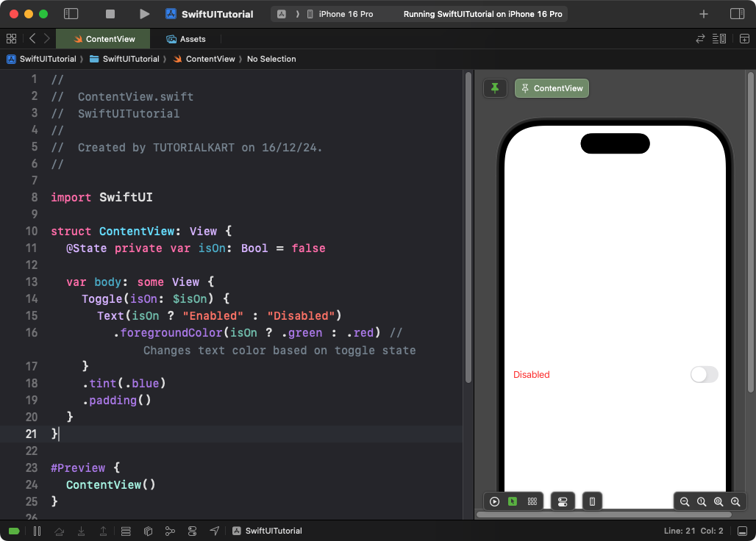
Task: Open the device settings control in canvas
Action: tap(563, 501)
